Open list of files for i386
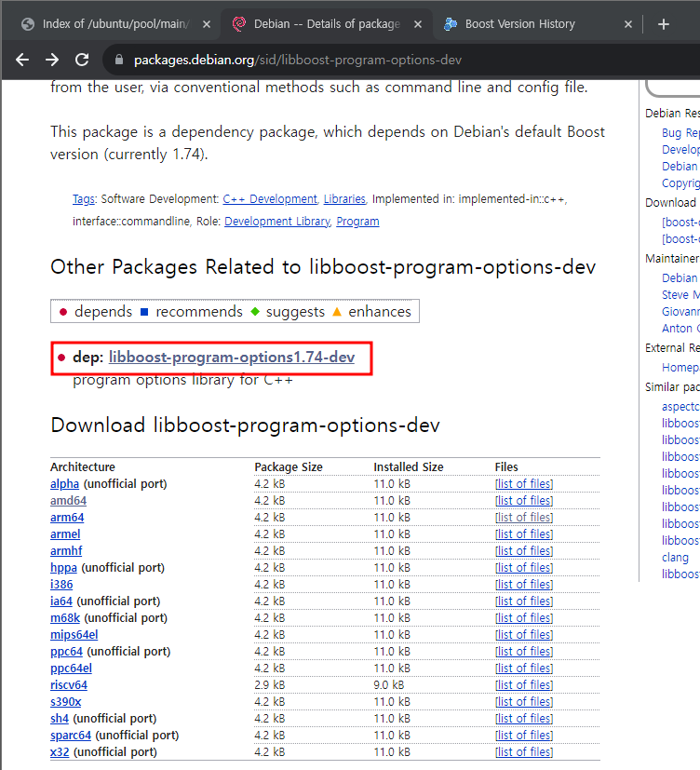Viewport: 700px width, 770px height. (x=523, y=585)
